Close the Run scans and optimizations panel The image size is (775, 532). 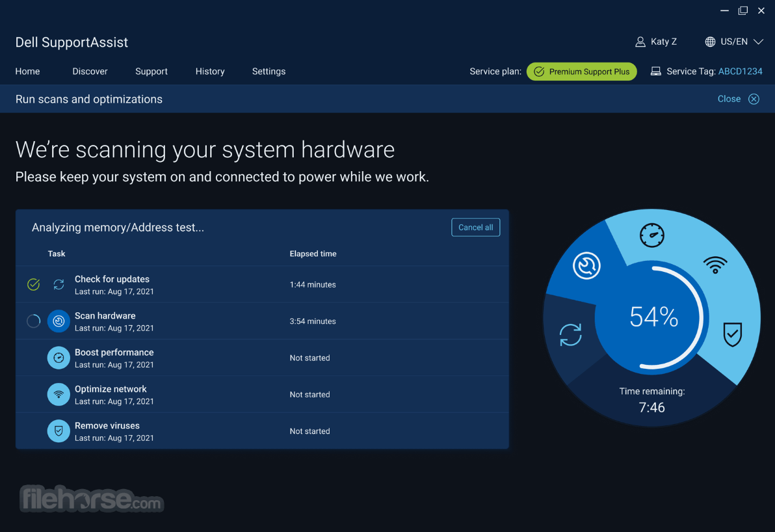pos(738,99)
